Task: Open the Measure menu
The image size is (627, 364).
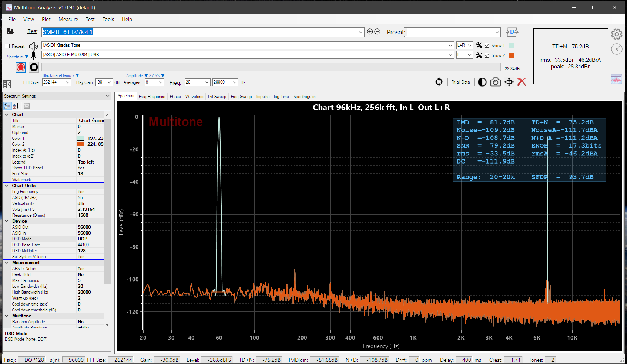Action: pos(68,19)
